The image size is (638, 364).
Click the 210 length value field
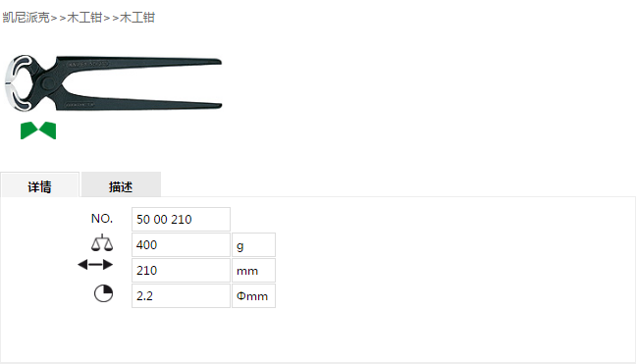pyautogui.click(x=181, y=271)
